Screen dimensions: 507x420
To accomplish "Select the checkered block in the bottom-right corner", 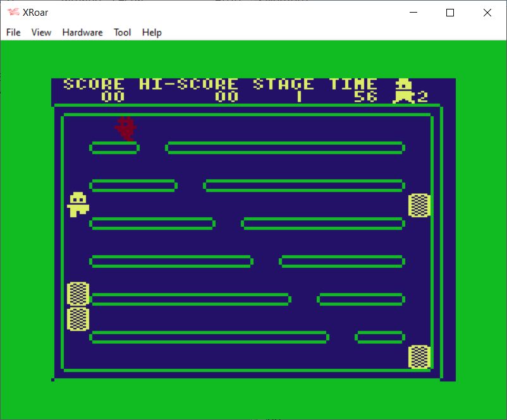I will (x=419, y=357).
